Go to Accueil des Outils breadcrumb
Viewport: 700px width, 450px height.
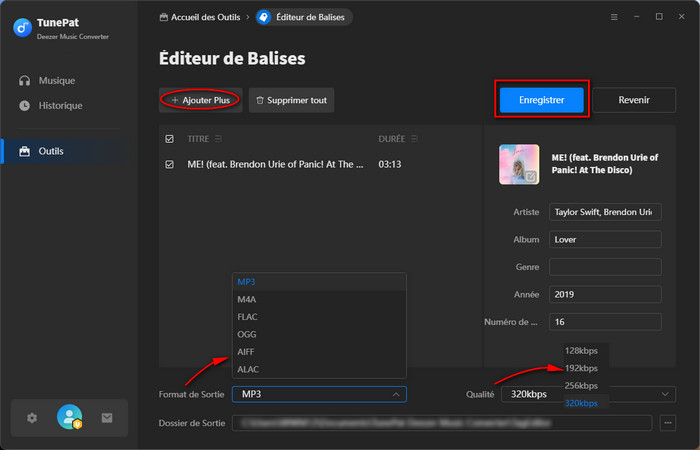[200, 17]
